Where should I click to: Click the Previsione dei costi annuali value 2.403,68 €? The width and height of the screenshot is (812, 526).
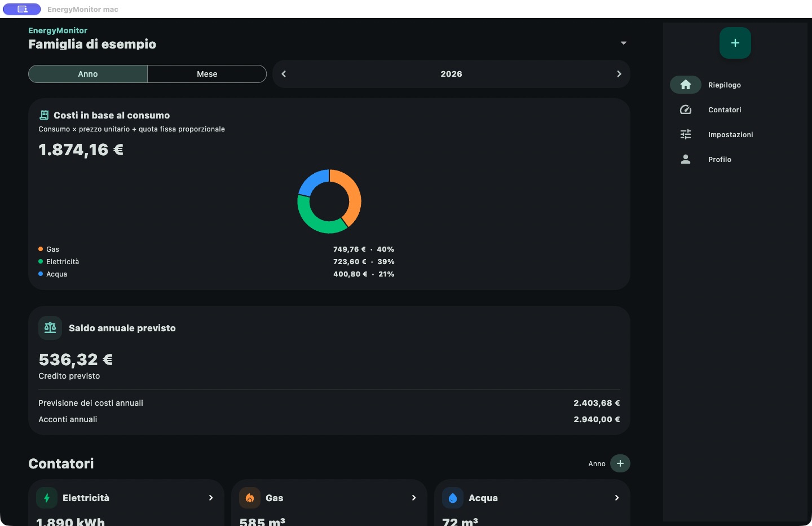coord(597,403)
